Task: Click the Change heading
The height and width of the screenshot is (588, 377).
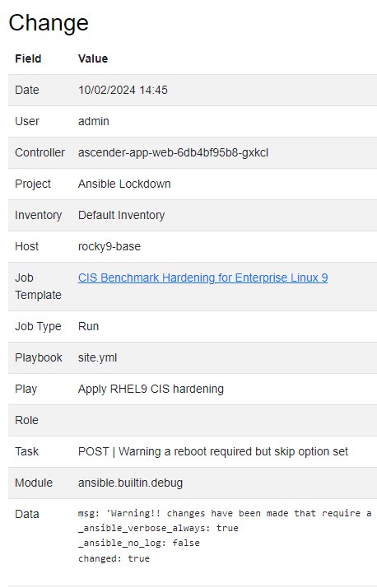Action: coord(49,23)
